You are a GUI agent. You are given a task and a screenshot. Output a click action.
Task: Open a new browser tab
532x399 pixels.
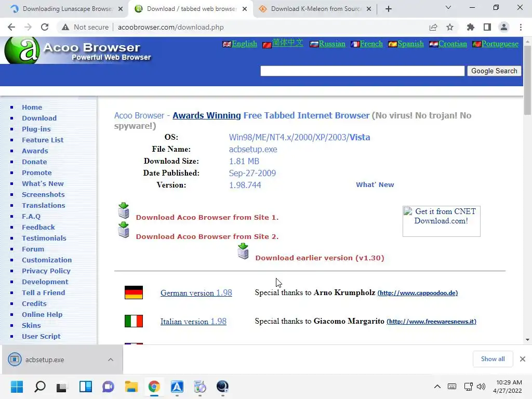[x=389, y=9]
